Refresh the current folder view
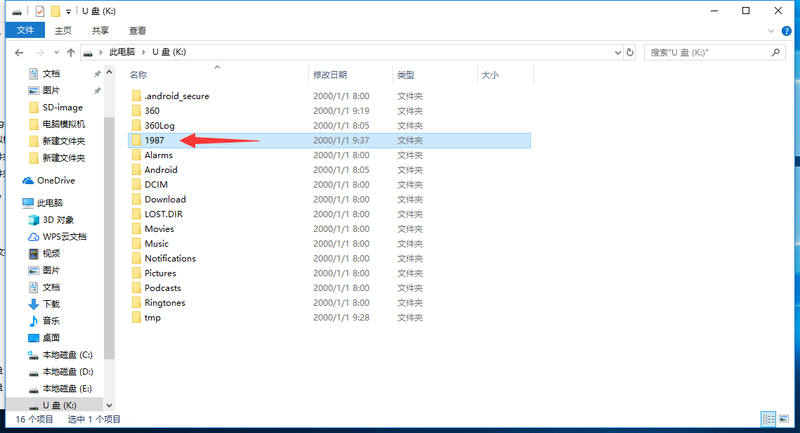Viewport: 800px width, 433px height. [630, 53]
